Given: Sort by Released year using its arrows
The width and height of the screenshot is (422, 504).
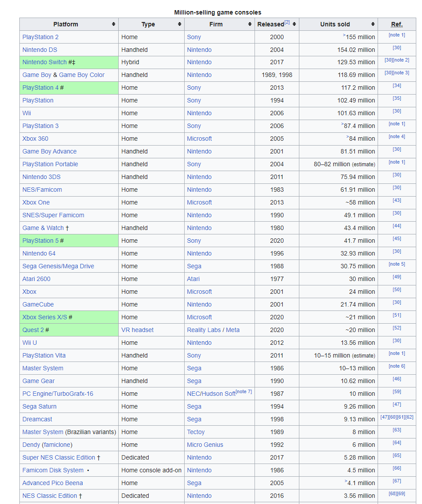Looking at the screenshot, I should [x=294, y=24].
